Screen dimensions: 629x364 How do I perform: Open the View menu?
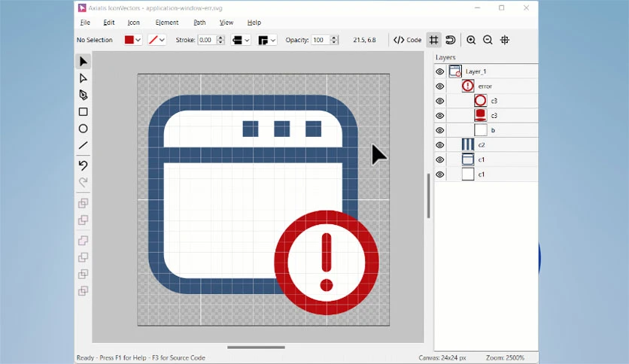pyautogui.click(x=226, y=23)
